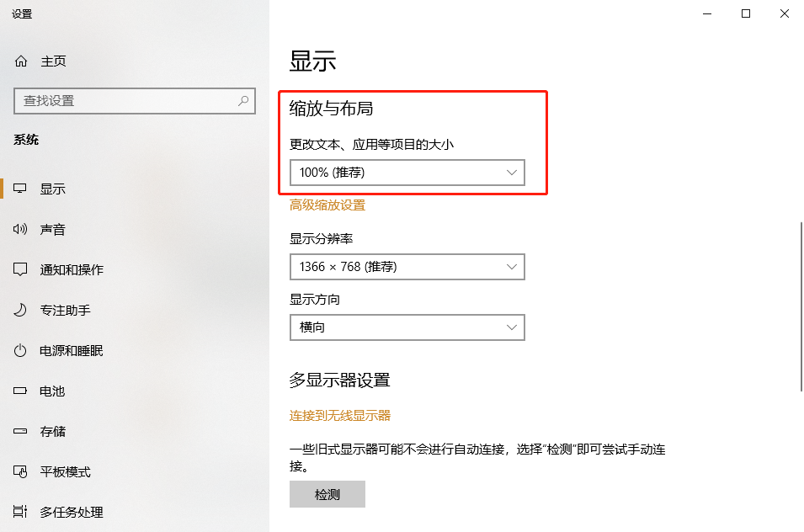Image resolution: width=804 pixels, height=532 pixels.
Task: Click the 查找设置 search field
Action: tap(135, 101)
